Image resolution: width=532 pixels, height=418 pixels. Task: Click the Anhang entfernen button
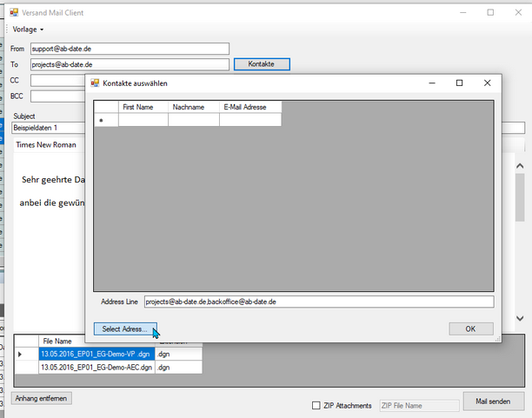point(42,398)
